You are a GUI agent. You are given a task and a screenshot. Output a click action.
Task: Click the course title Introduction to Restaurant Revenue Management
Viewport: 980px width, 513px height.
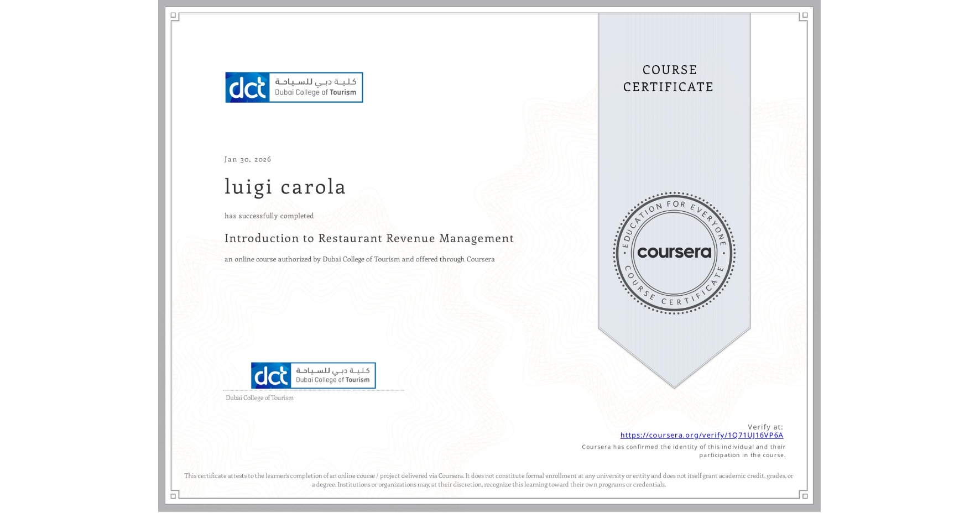click(x=368, y=238)
